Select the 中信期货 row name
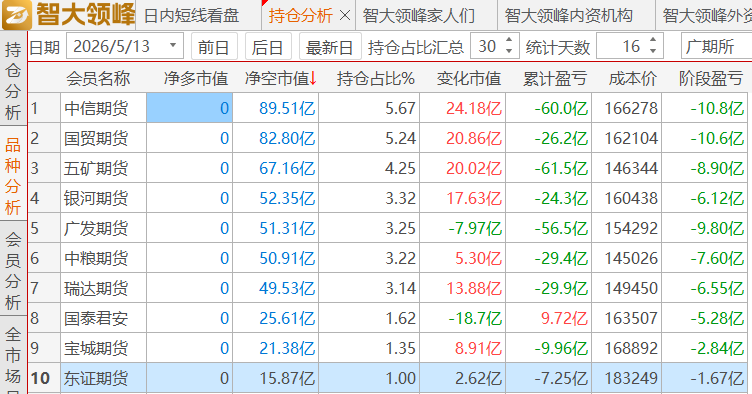752x394 pixels. pyautogui.click(x=103, y=108)
